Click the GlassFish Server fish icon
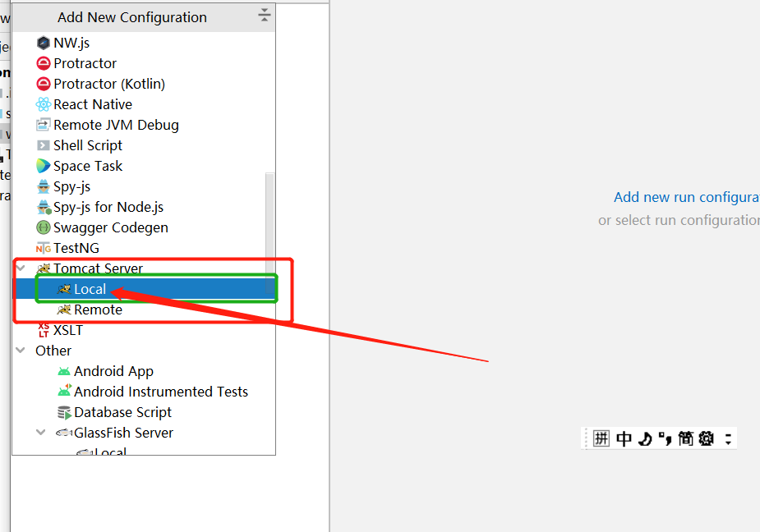This screenshot has height=532, width=760. [64, 433]
